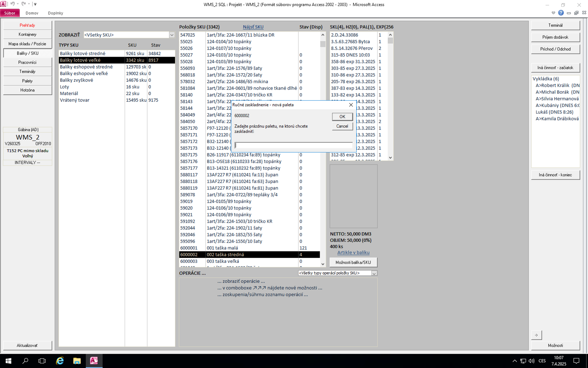Open Internet Explorer from the taskbar
Image resolution: width=588 pixels, height=368 pixels.
(60, 361)
